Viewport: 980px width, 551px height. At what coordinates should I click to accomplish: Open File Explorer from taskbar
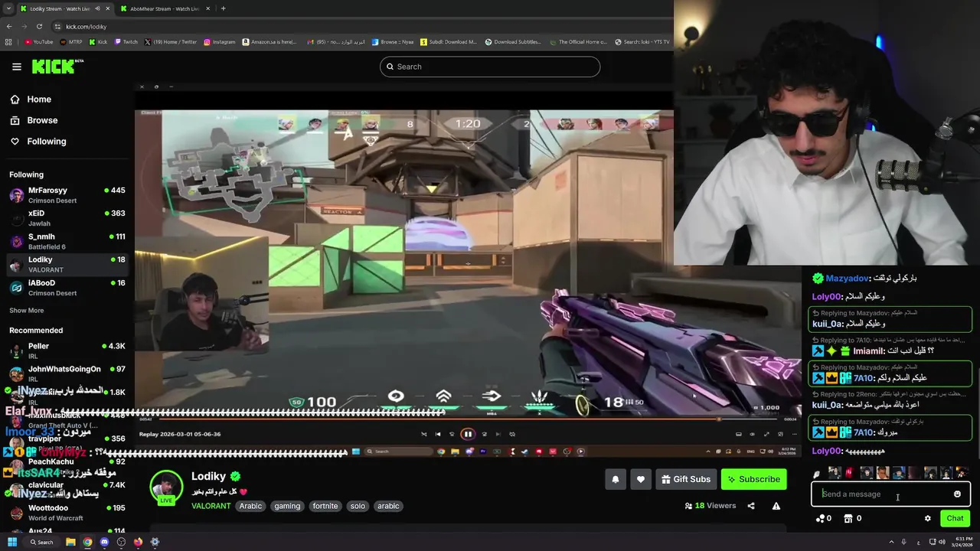tap(70, 542)
